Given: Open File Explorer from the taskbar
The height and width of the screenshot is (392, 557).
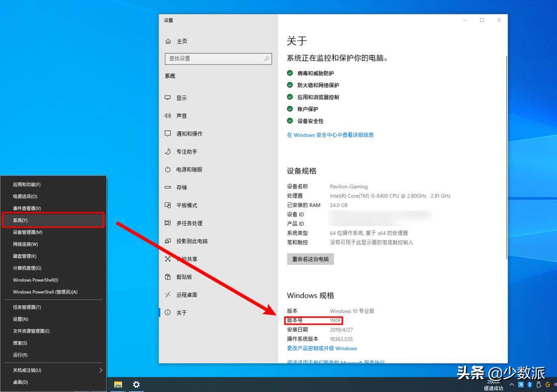Looking at the screenshot, I should tap(117, 385).
